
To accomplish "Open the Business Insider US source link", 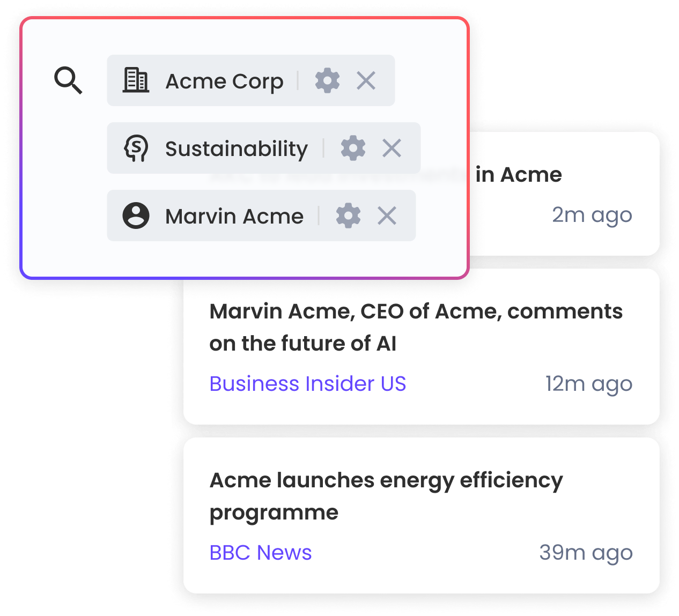I will (x=308, y=384).
